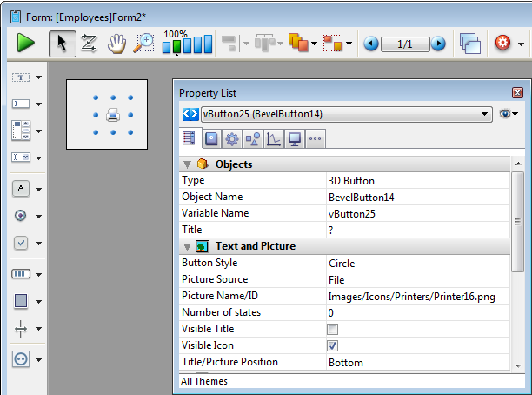532x395 pixels.
Task: Switch to the gear property tab
Action: point(231,138)
